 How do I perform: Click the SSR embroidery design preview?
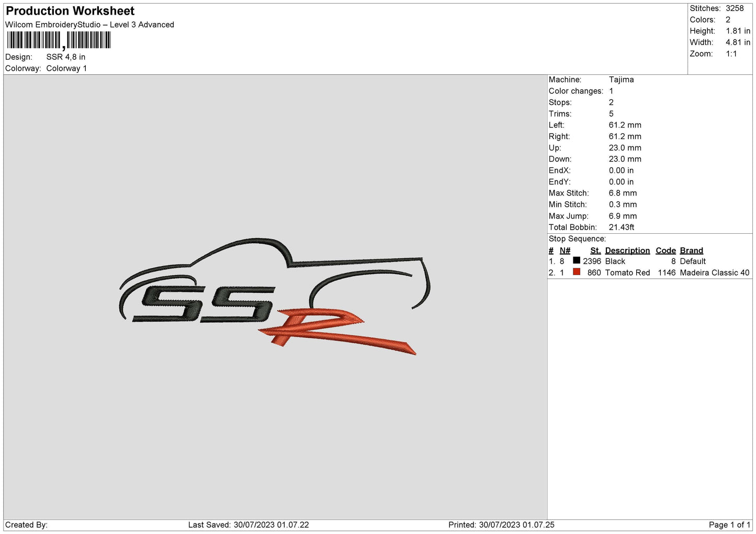[x=275, y=297]
